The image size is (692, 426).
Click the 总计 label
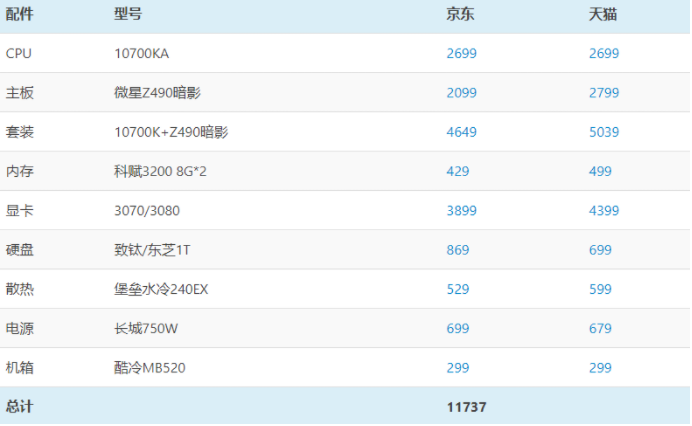[x=19, y=407]
